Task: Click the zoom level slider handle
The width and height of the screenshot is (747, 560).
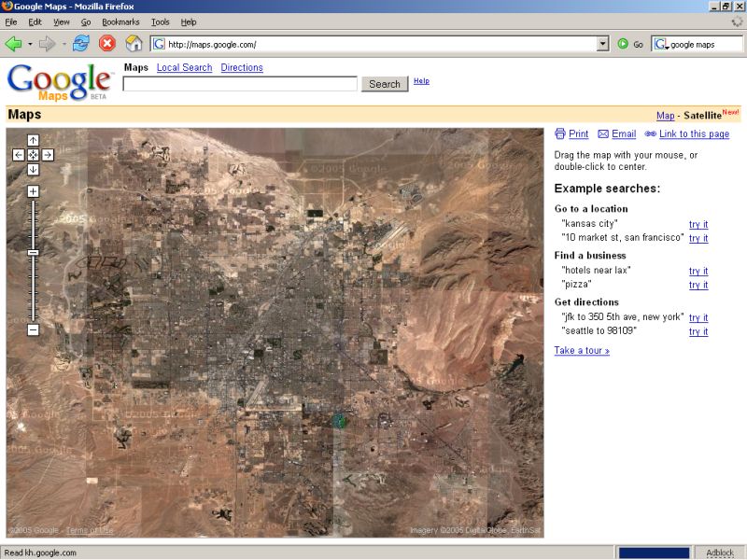Action: [33, 252]
